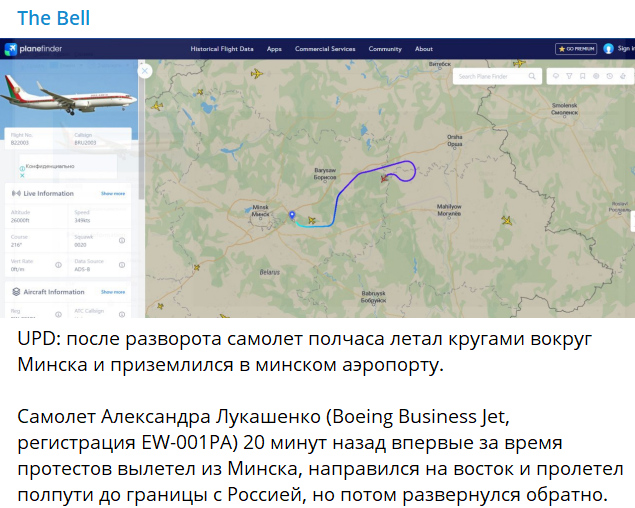This screenshot has width=635, height=508.
Task: Show more Live Information
Action: tap(113, 194)
